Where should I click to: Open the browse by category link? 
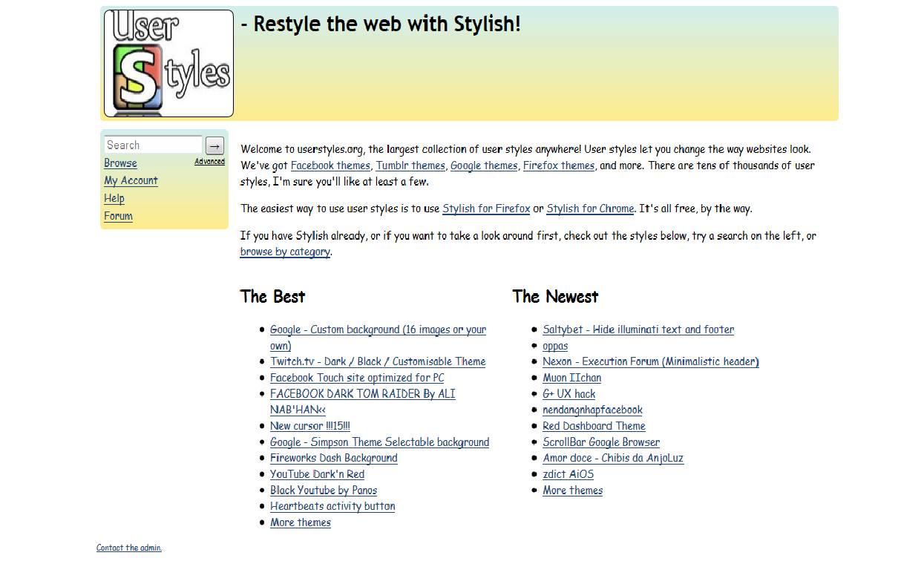click(285, 252)
